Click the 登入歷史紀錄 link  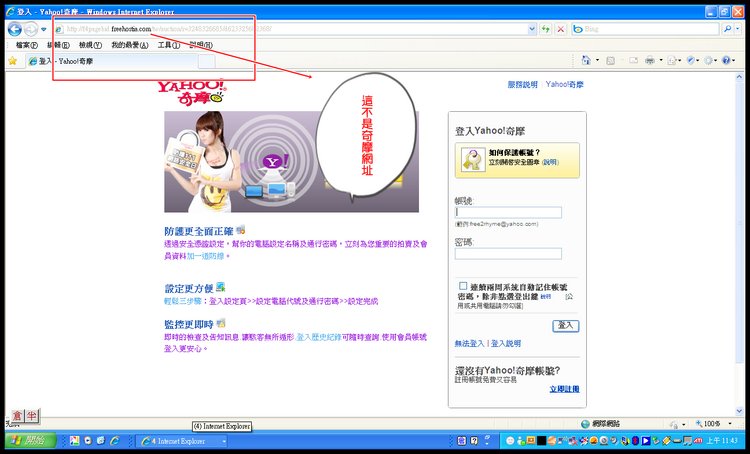(319, 337)
